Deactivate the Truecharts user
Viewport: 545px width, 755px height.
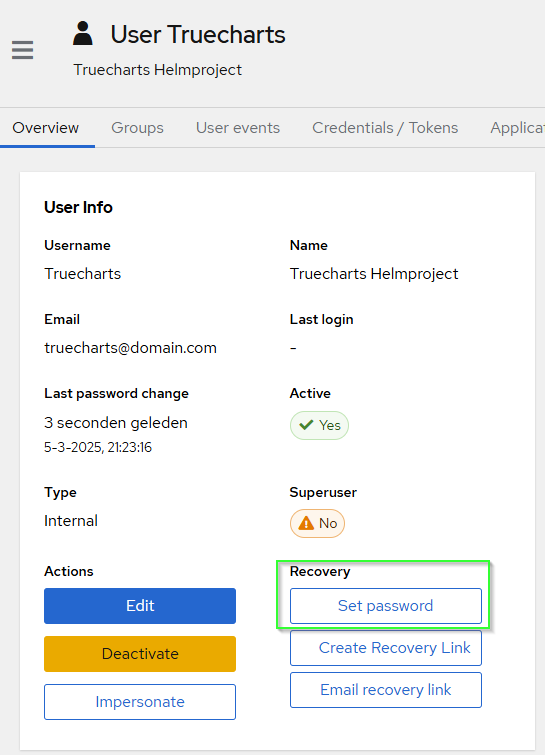pos(140,654)
